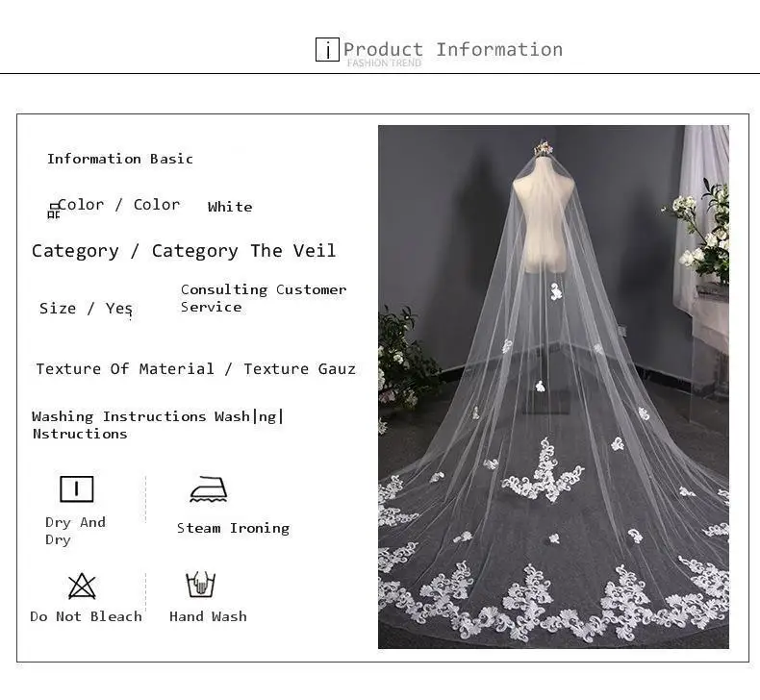Screen dimensions: 760x700
Task: Click the Hand Wash label
Action: [209, 616]
